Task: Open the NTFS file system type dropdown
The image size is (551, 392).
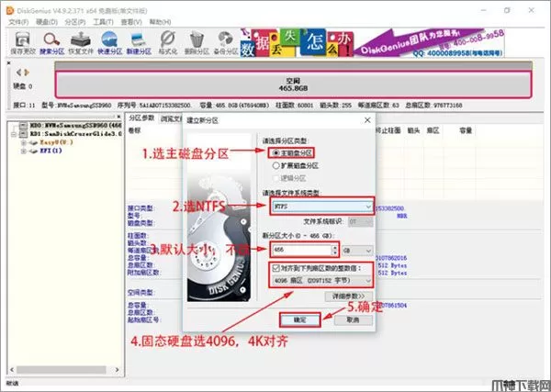Action: (321, 207)
